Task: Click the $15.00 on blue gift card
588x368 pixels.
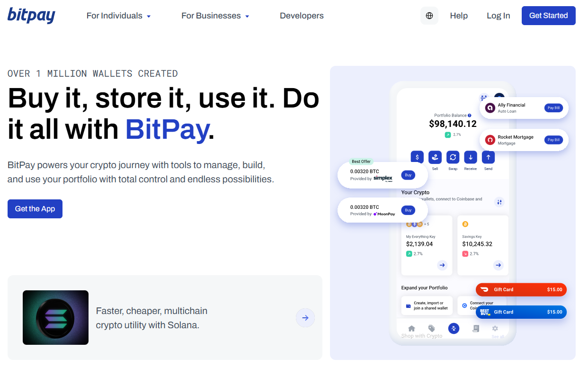Action: tap(554, 312)
